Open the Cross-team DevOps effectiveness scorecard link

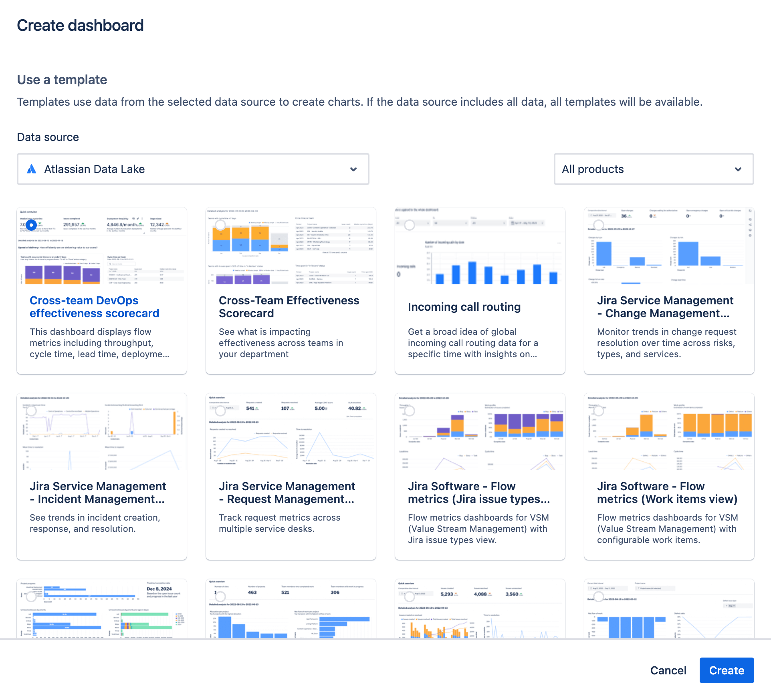coord(94,307)
